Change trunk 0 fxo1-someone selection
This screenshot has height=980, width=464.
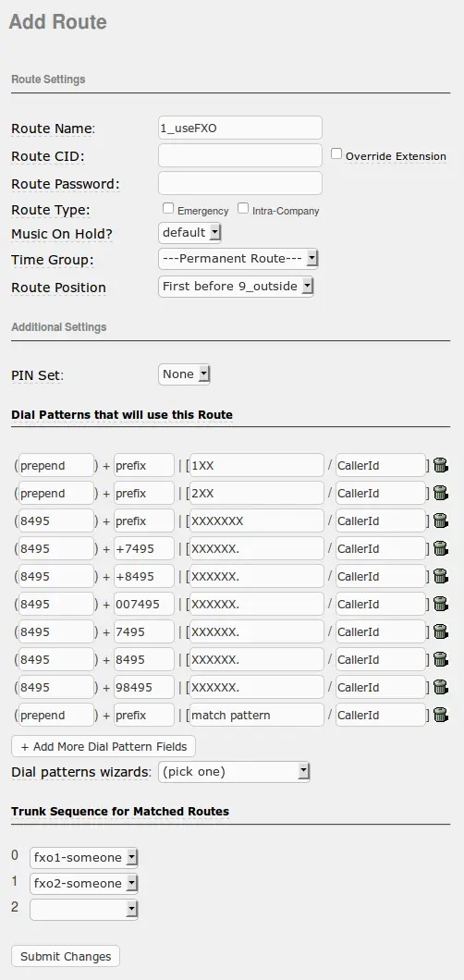coord(84,858)
